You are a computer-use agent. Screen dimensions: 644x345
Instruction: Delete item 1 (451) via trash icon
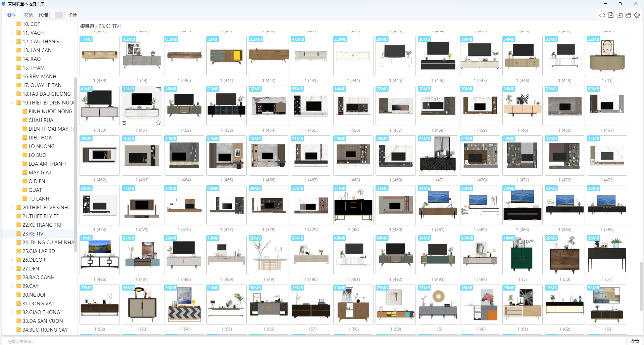click(x=158, y=89)
